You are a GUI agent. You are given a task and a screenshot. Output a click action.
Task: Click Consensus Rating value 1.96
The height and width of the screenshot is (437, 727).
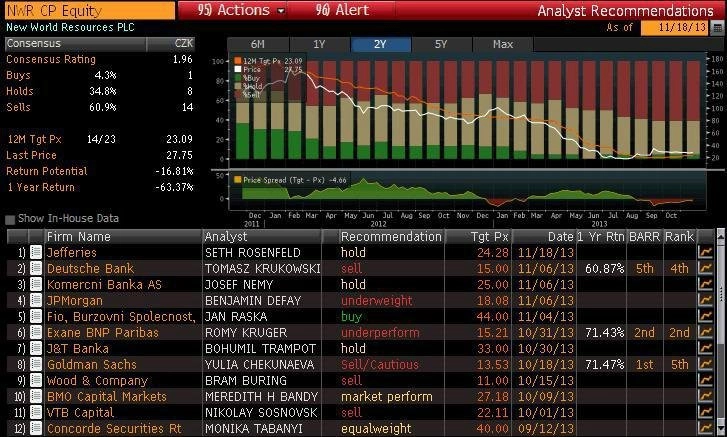pos(182,59)
